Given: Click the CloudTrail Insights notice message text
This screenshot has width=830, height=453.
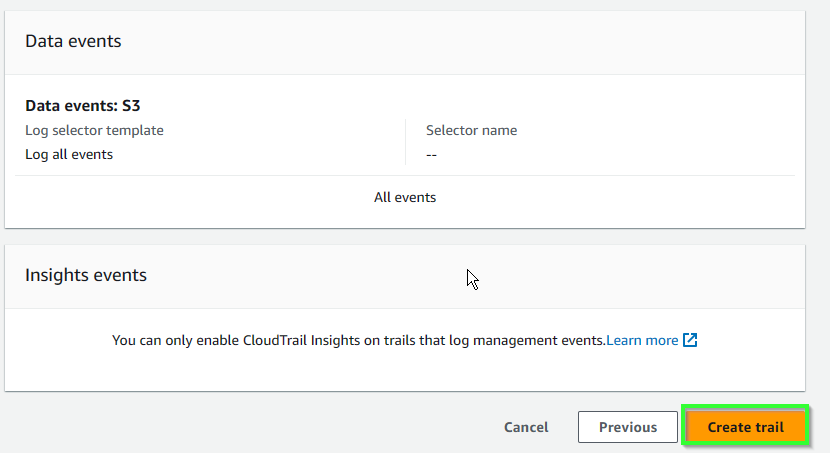Looking at the screenshot, I should point(358,340).
